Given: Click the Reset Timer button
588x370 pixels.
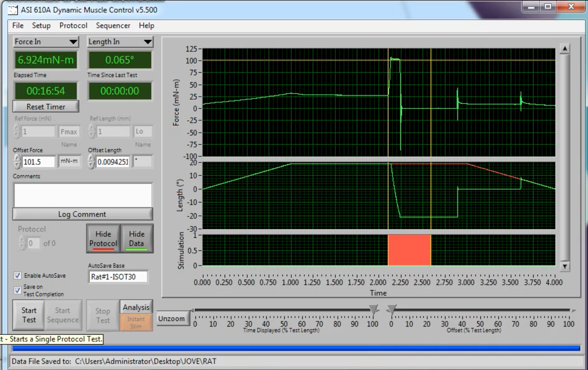Looking at the screenshot, I should pyautogui.click(x=46, y=107).
